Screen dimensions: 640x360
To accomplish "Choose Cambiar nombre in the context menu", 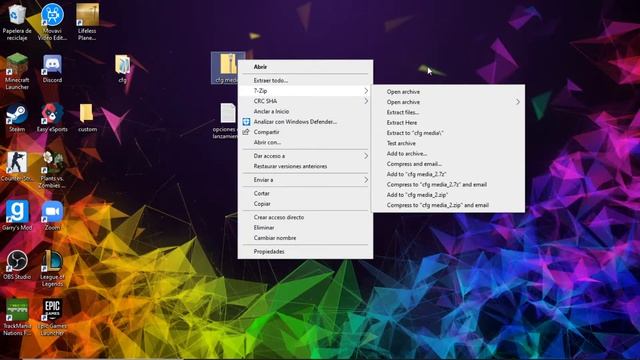I will (305, 238).
